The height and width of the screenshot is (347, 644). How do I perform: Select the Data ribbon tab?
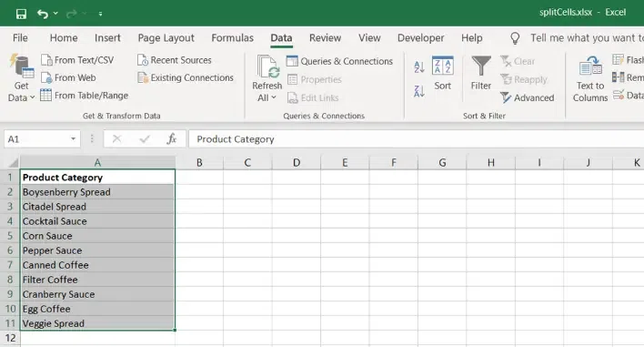[x=281, y=38]
